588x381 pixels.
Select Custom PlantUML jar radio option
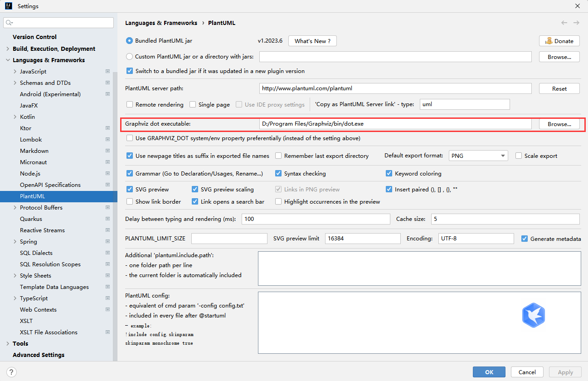coord(129,57)
